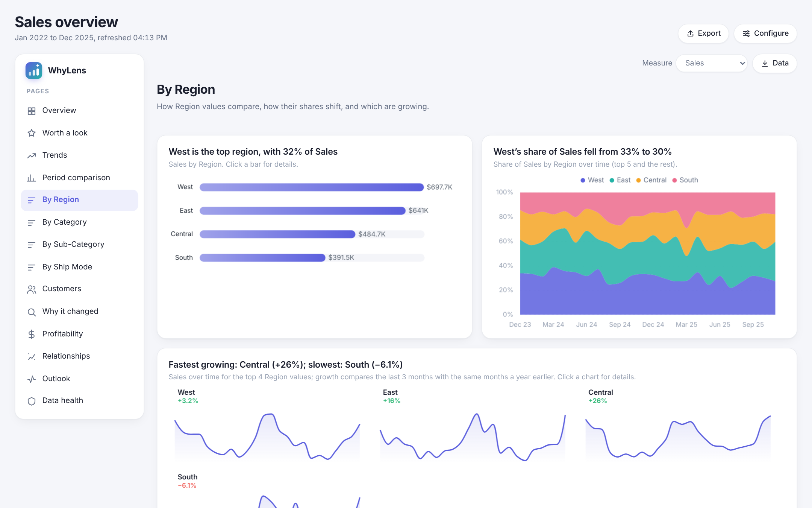Download with the Data button

coord(775,63)
